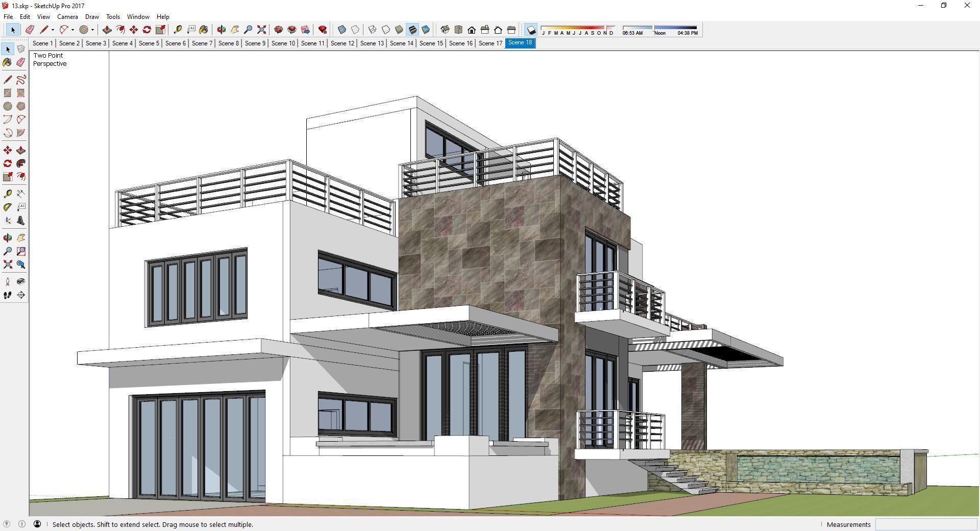This screenshot has height=531, width=980.
Task: Switch to the Scene 1 tab
Action: click(43, 43)
